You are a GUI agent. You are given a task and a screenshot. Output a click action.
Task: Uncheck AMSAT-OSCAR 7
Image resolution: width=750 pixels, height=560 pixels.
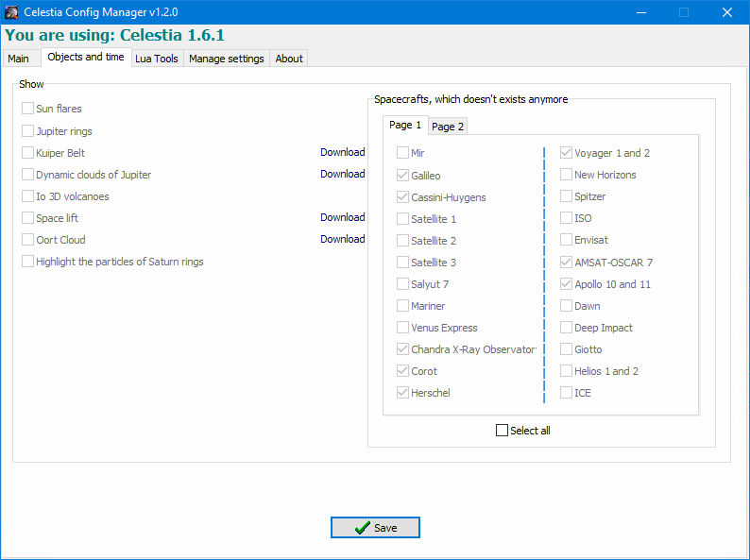coord(567,263)
